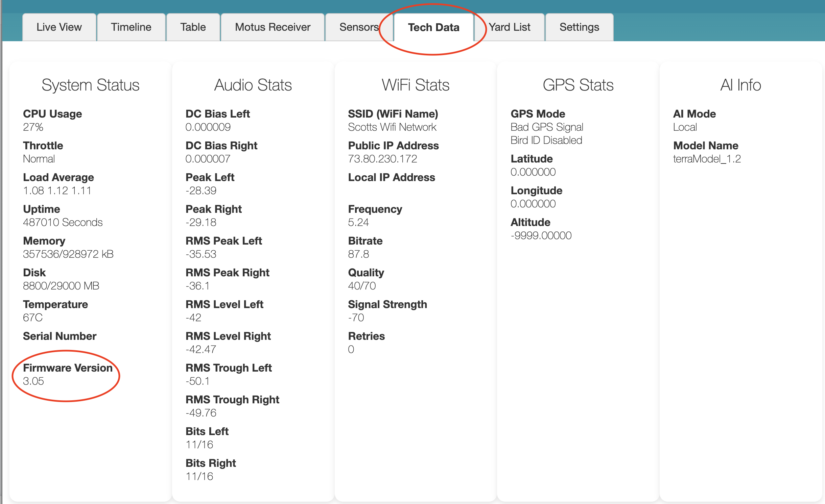
Task: Click the Bits Right value 11/16
Action: [199, 476]
